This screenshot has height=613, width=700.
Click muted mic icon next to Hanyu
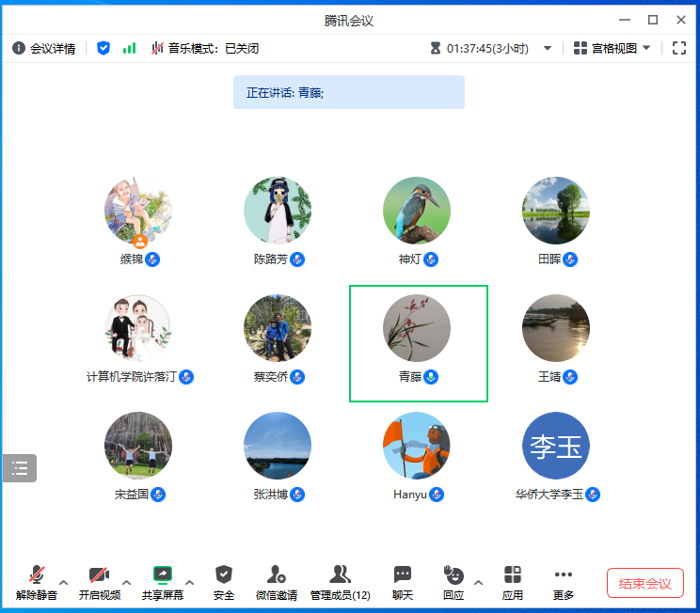437,495
